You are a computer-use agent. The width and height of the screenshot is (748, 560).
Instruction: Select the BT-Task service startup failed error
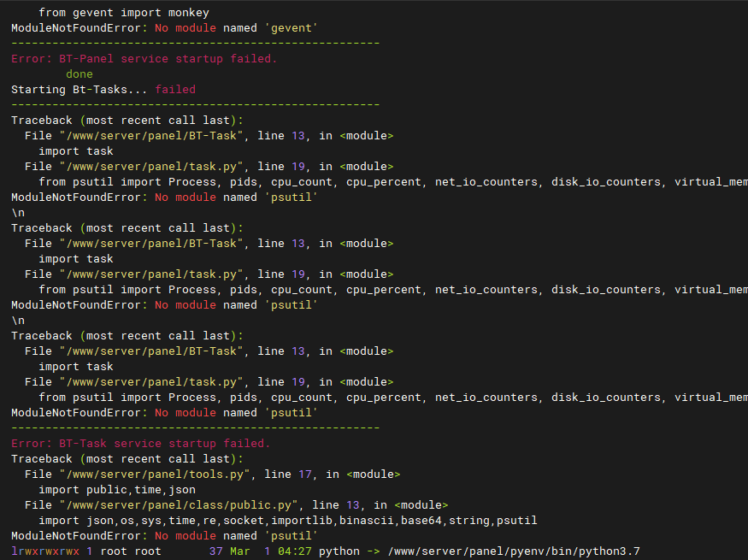tap(140, 444)
